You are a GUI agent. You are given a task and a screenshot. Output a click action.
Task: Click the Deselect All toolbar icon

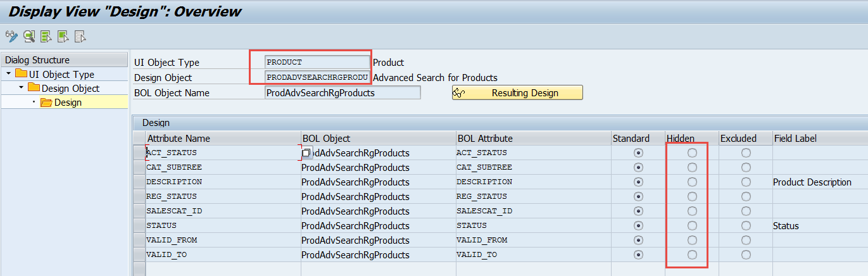point(80,37)
